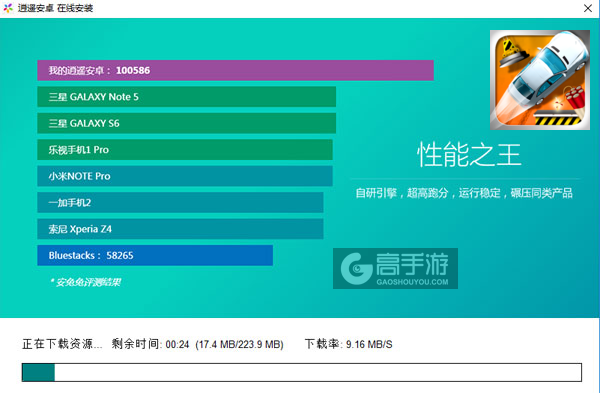
Task: Click the 剩余时间 00:24 value
Action: coord(150,344)
